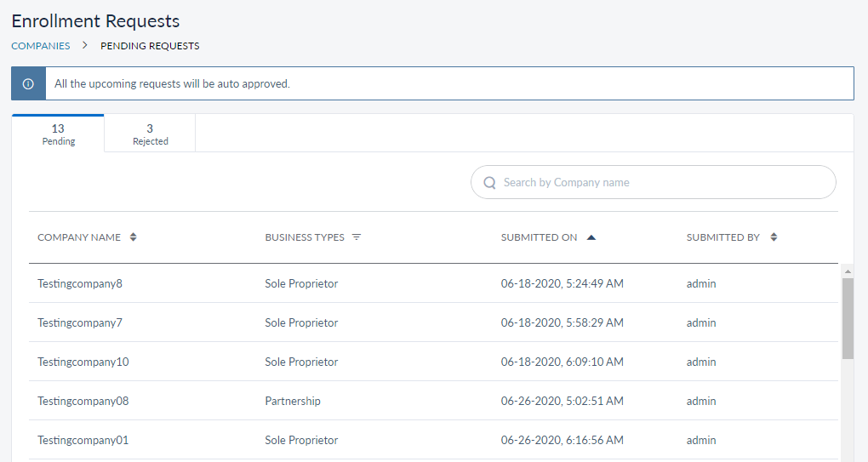The height and width of the screenshot is (462, 868).
Task: Go to Companies breadcrumb link
Action: [41, 46]
